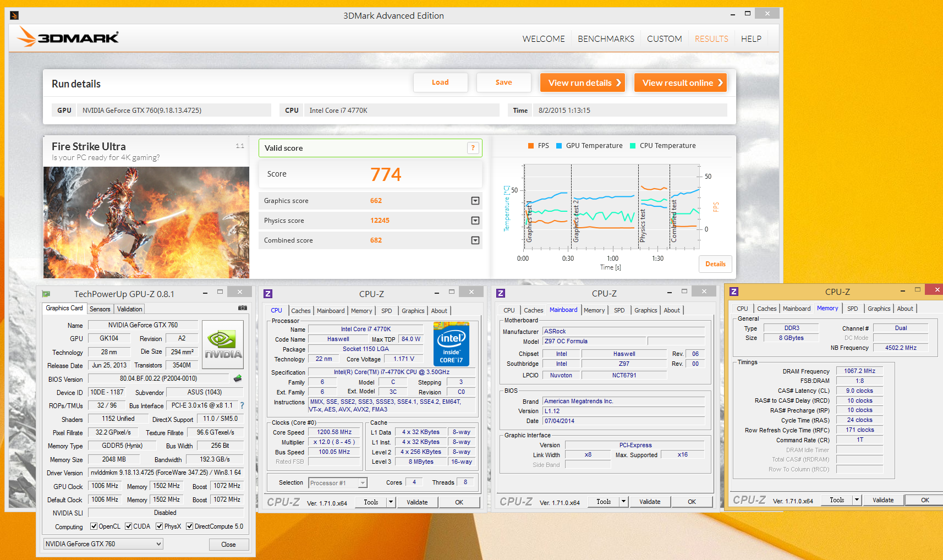Screen dimensions: 943x560
Task: Open the HELP section in 3DMark
Action: coord(751,39)
